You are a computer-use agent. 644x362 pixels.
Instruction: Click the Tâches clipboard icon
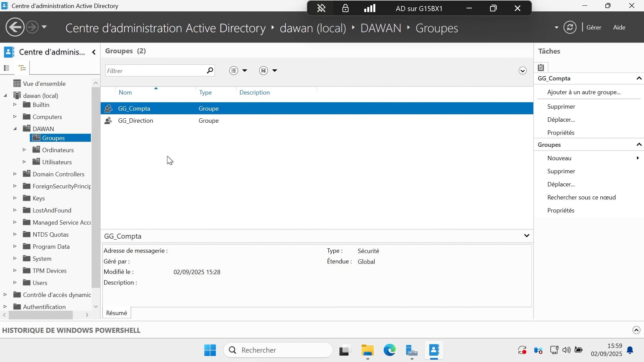click(x=541, y=67)
